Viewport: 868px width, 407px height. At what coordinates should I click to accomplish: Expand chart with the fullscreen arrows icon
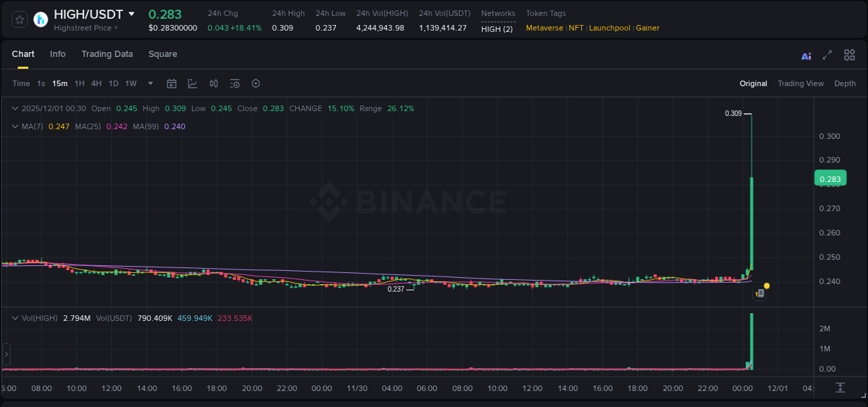pyautogui.click(x=826, y=55)
